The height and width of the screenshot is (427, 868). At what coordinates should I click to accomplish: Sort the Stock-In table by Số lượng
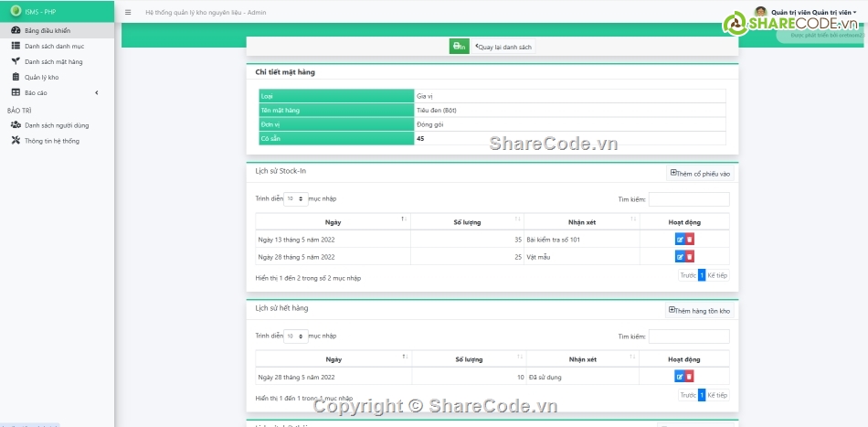(468, 220)
